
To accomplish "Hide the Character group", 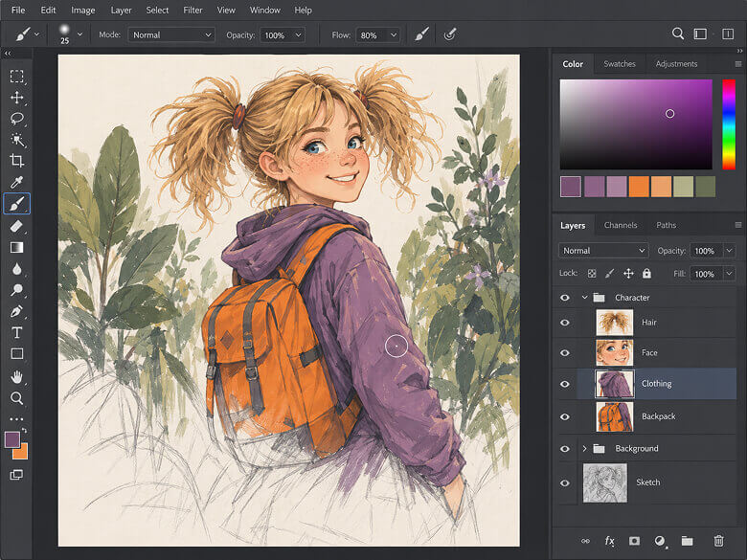I will click(x=565, y=298).
